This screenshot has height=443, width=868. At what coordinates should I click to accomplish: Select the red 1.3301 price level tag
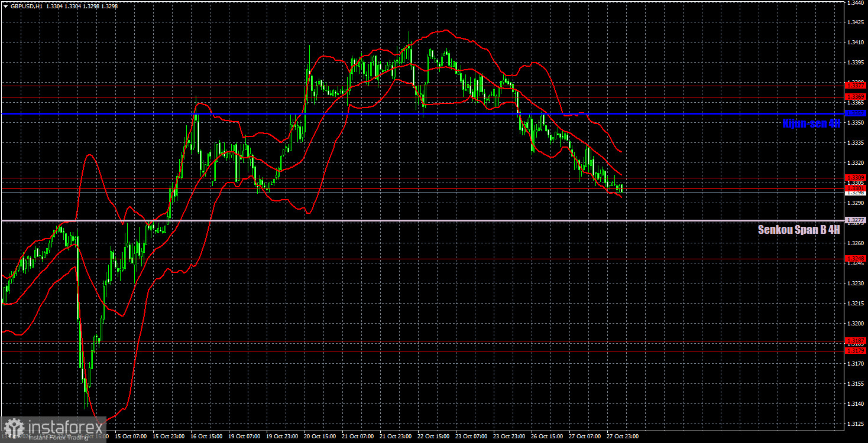[x=856, y=188]
